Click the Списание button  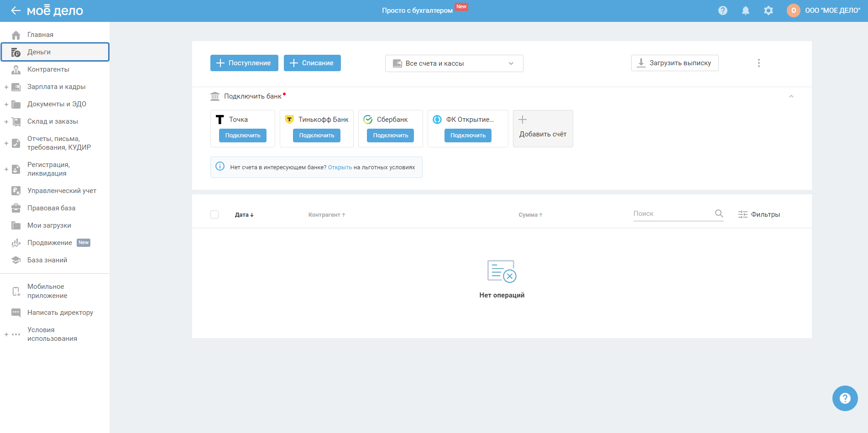pos(312,63)
